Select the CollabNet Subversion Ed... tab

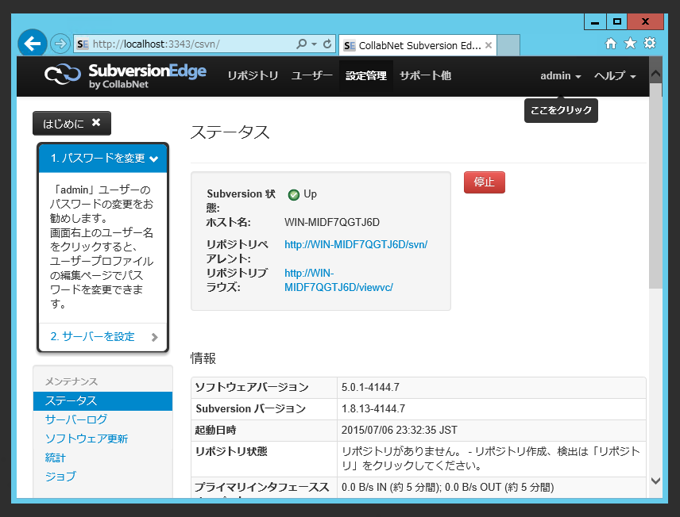pos(416,46)
